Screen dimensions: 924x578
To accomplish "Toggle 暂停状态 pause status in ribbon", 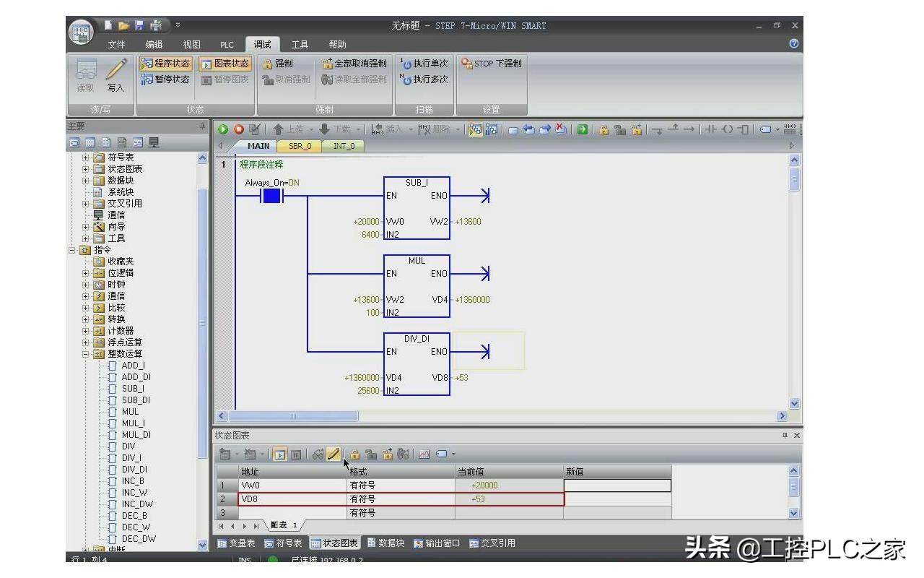I will (165, 79).
